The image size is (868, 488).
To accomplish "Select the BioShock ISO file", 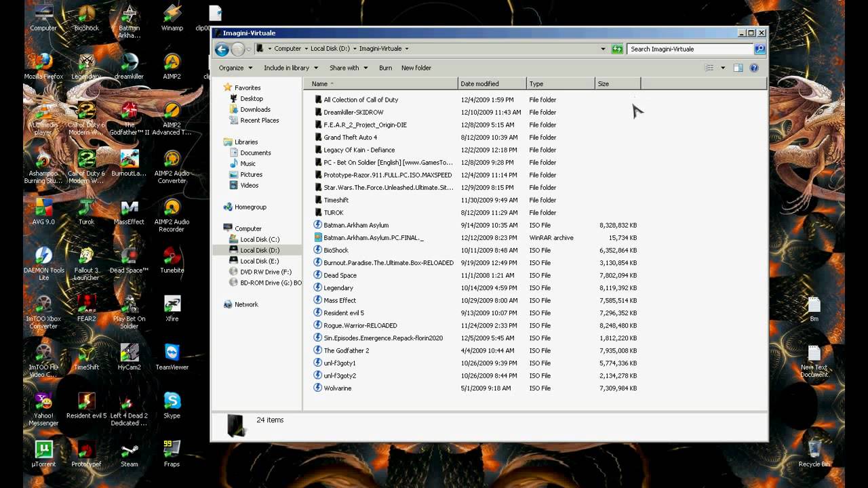I will (336, 250).
